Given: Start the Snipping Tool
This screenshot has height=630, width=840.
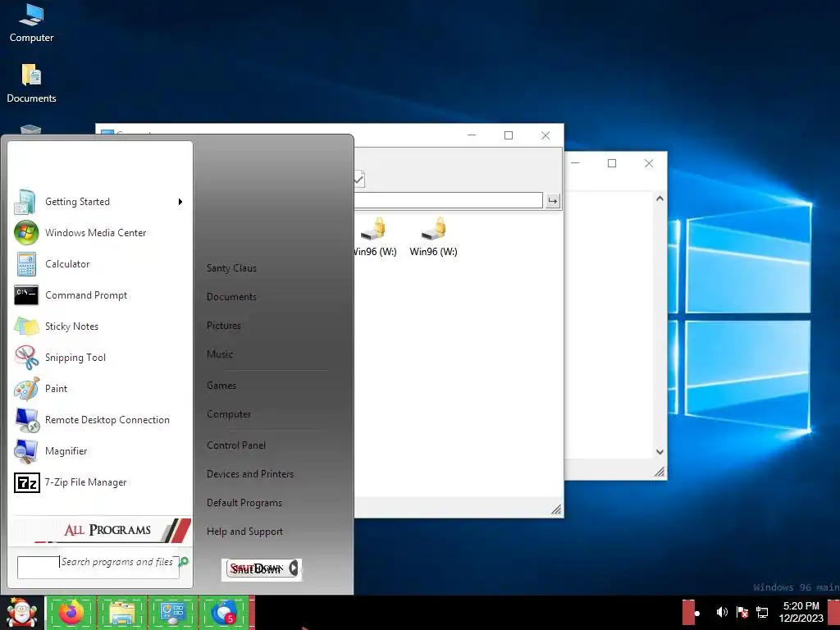Looking at the screenshot, I should pos(99,358).
